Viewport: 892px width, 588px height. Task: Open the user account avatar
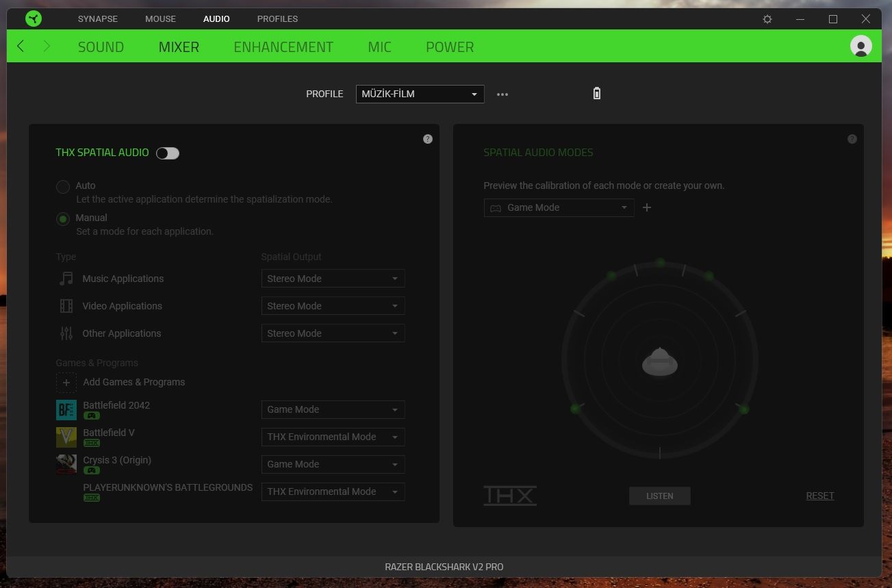click(861, 46)
